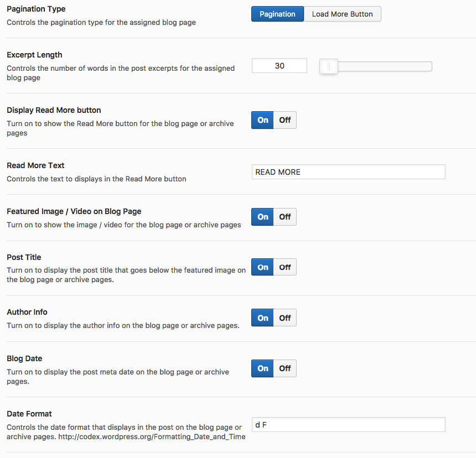Set Author Info to Off

tap(285, 318)
